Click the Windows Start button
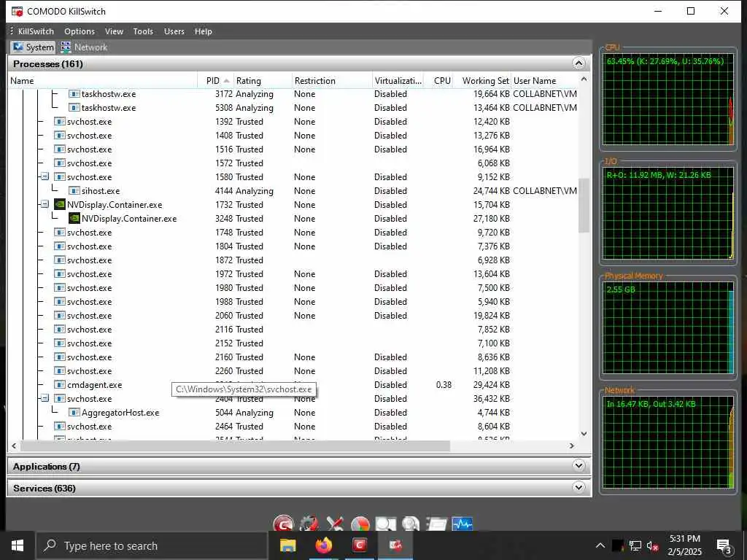This screenshot has height=560, width=747. (x=18, y=545)
